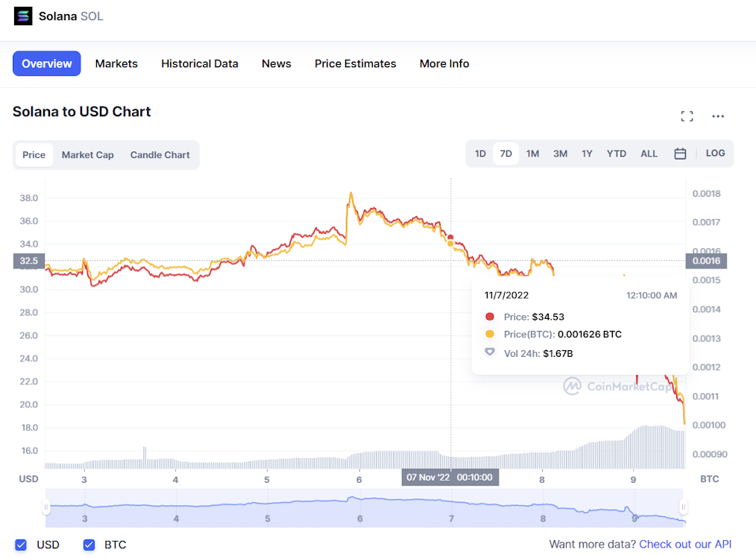Switch to the Markets tab
The height and width of the screenshot is (558, 756).
click(116, 63)
